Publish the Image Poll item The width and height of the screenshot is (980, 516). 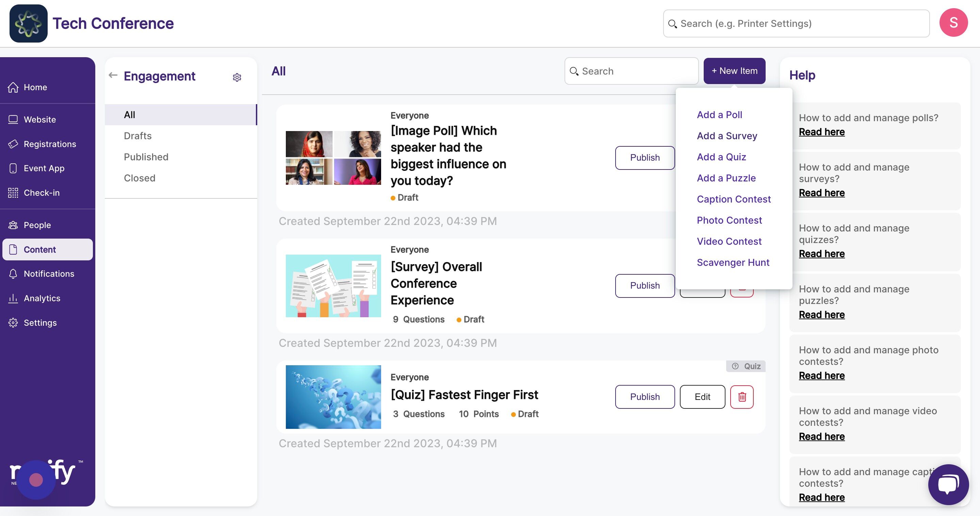pyautogui.click(x=644, y=158)
